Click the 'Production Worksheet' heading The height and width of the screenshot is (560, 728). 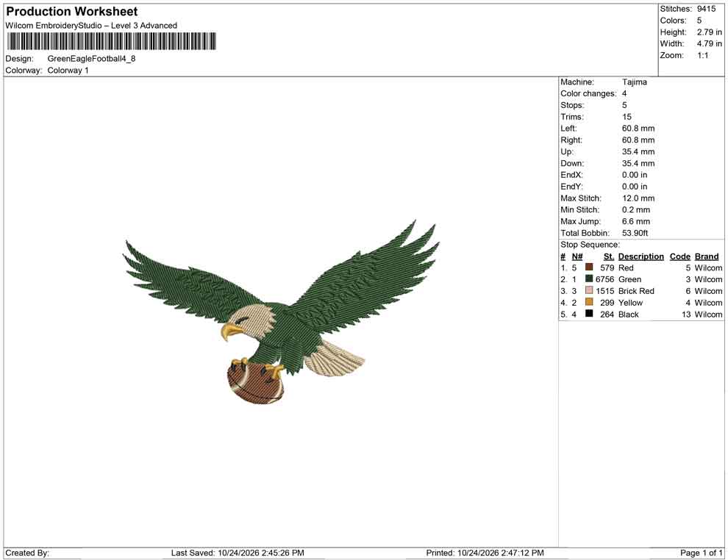click(x=72, y=11)
